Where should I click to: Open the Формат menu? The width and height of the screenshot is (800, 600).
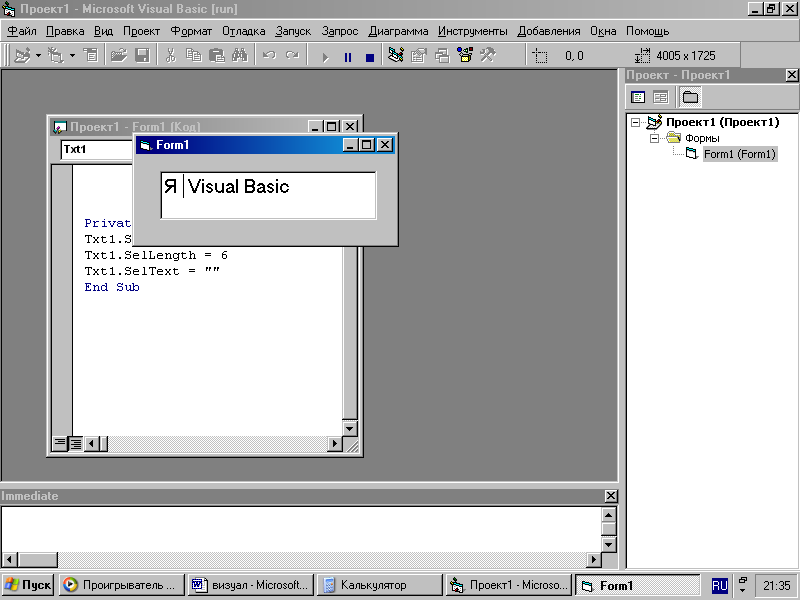pyautogui.click(x=191, y=31)
